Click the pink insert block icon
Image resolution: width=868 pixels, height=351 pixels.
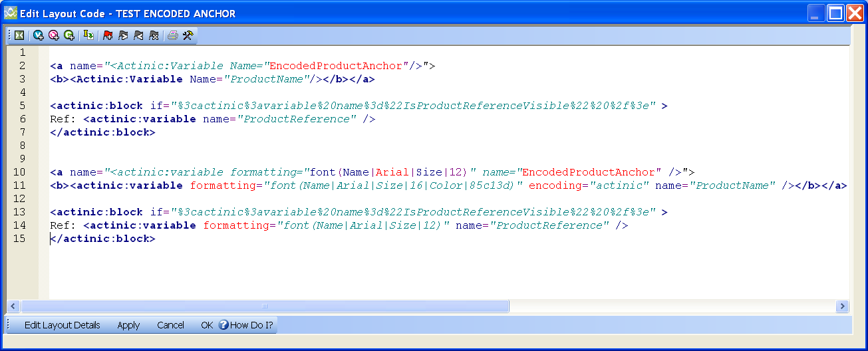tap(54, 36)
